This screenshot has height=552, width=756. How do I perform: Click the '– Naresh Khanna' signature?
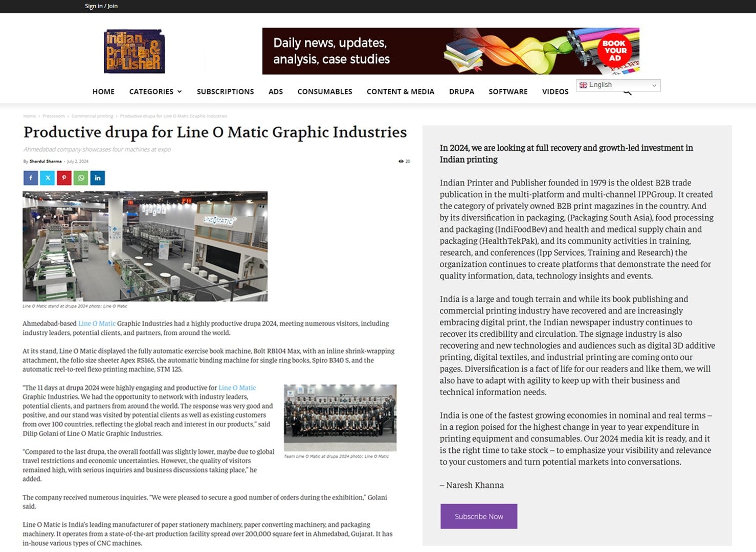tap(472, 485)
